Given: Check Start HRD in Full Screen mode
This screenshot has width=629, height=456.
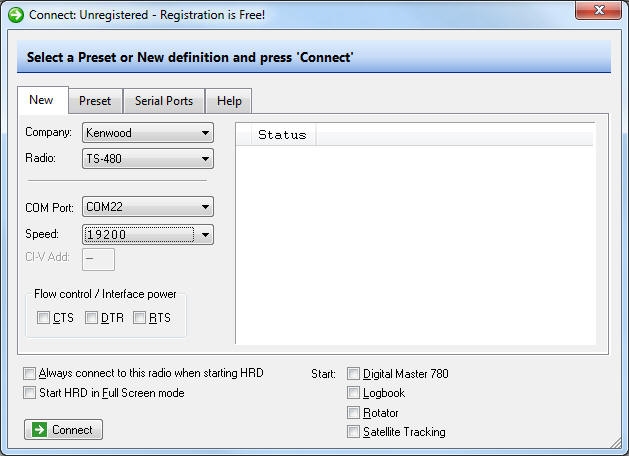Looking at the screenshot, I should [x=29, y=393].
